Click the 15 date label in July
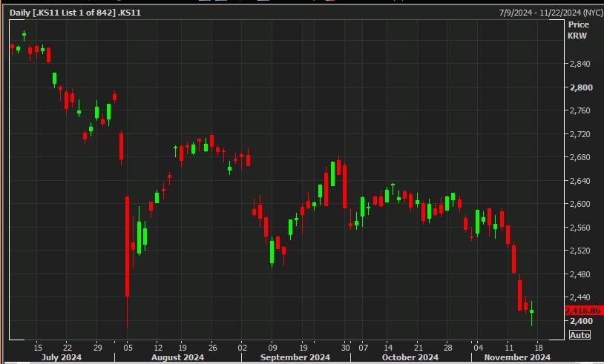 (38, 348)
